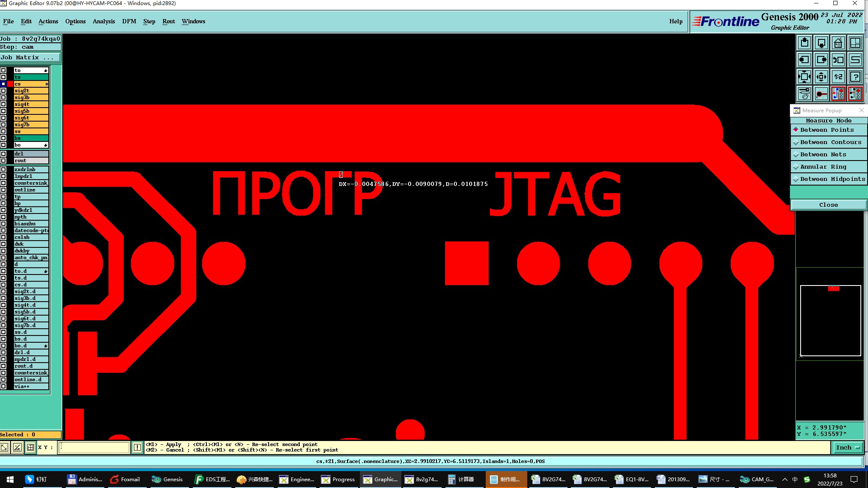Click the pan left arrow icon

pyautogui.click(x=804, y=60)
